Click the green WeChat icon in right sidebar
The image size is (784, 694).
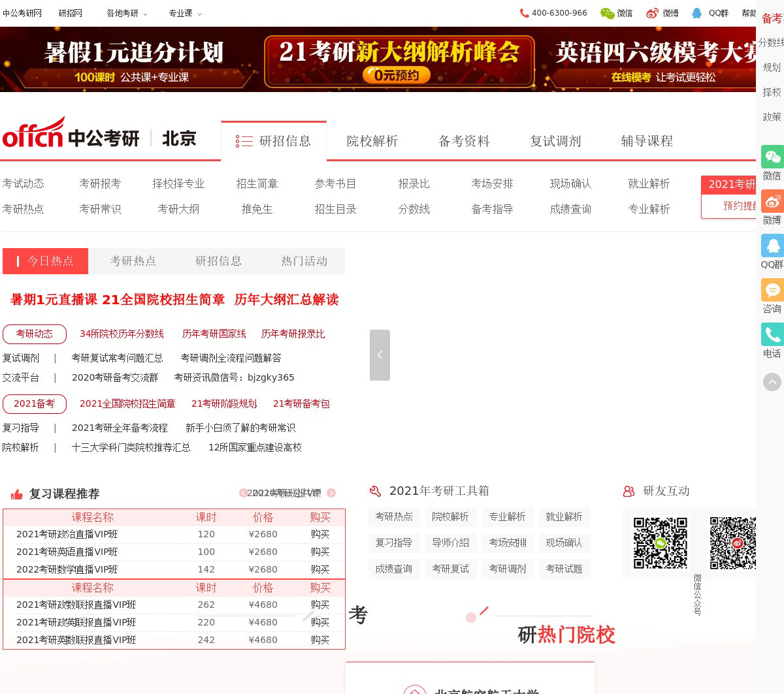pos(772,157)
